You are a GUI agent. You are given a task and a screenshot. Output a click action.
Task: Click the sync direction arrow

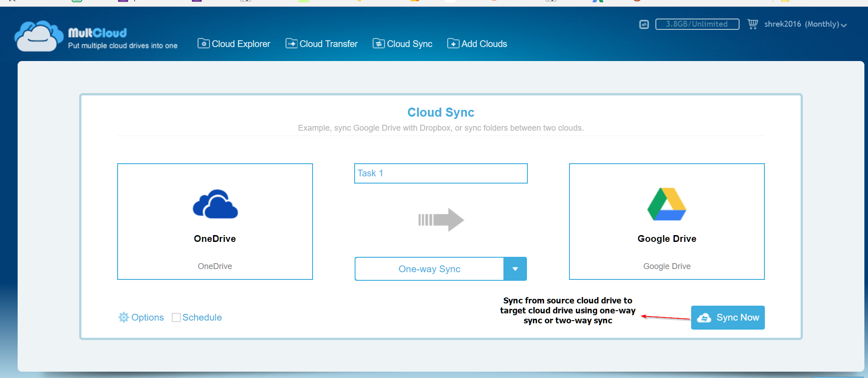441,220
